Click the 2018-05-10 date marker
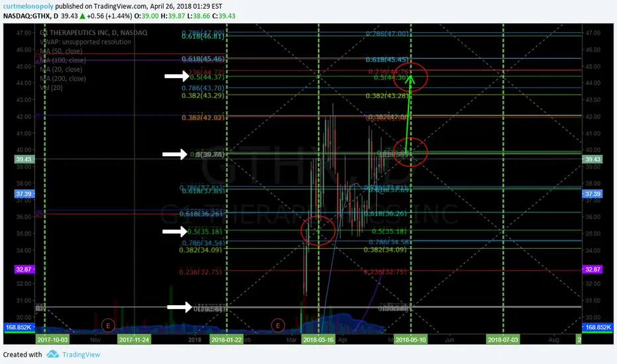 point(411,340)
